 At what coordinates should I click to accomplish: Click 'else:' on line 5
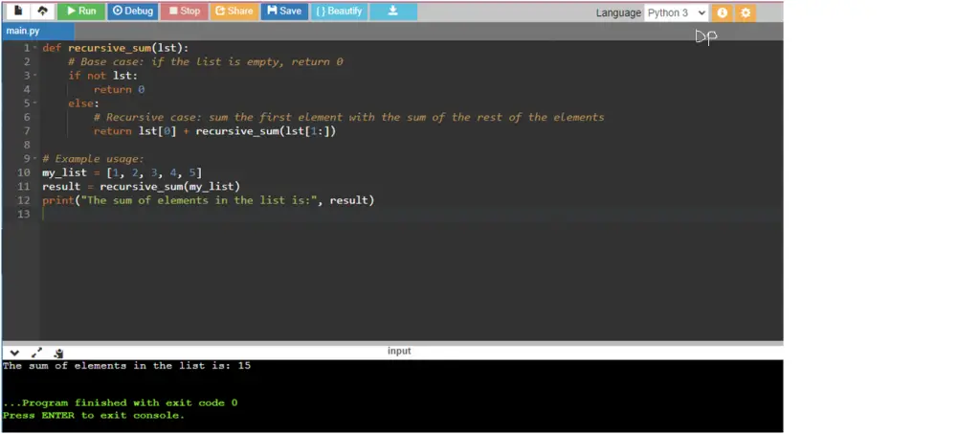pyautogui.click(x=84, y=103)
